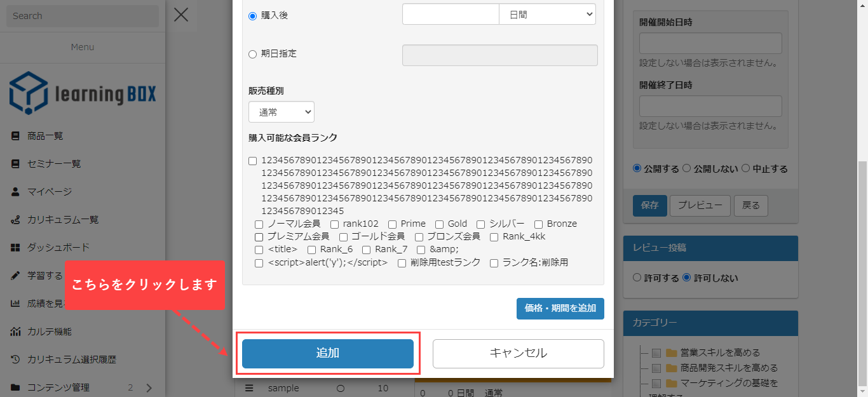Open the 日間 period unit dropdown
The height and width of the screenshot is (397, 868).
547,14
